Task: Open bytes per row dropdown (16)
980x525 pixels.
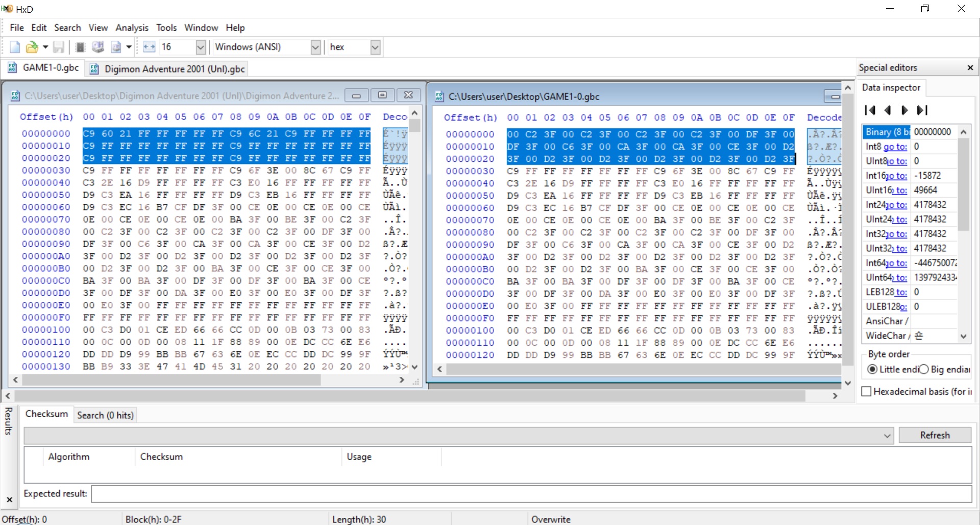Action: coord(201,47)
